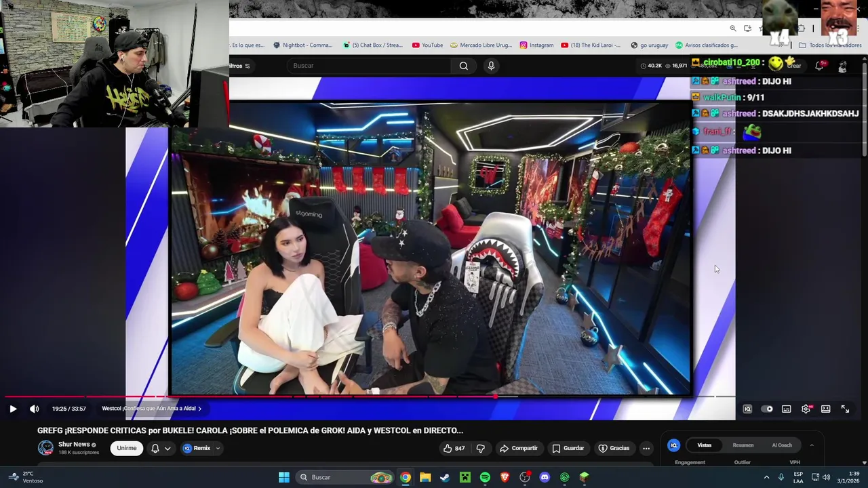Open Nightbot bookmark
This screenshot has height=488, width=868.
tap(302, 45)
